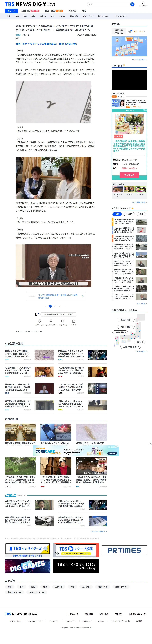Click the PR TIMES banner

point(124,550)
